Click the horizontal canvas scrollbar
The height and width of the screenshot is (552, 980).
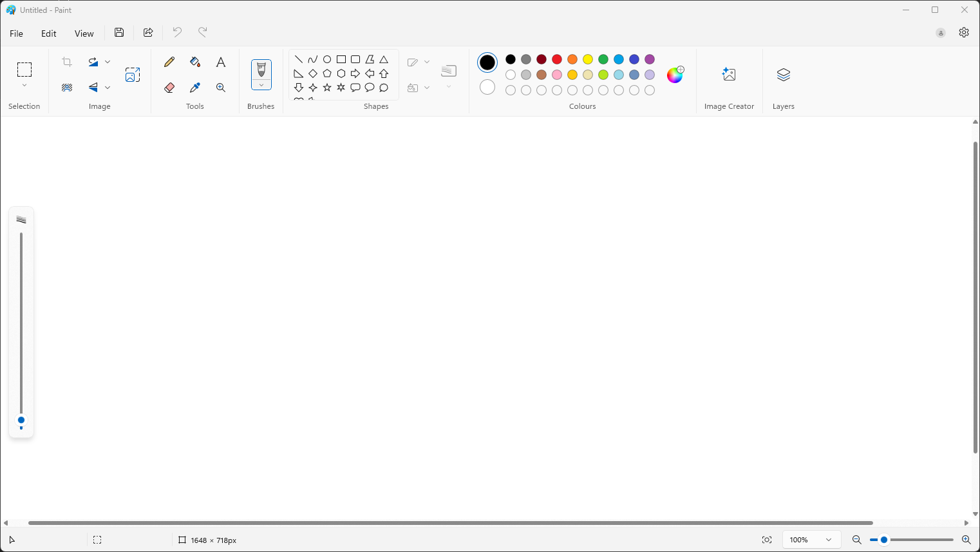coord(451,523)
